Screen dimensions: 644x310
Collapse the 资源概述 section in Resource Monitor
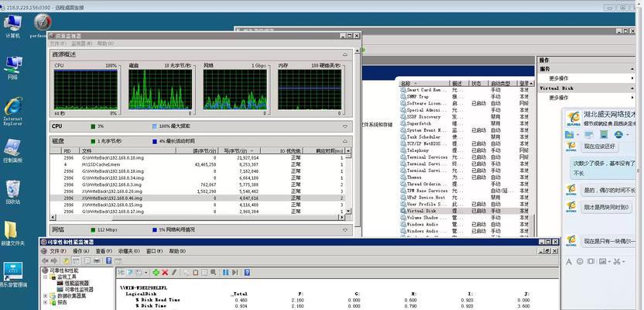[345, 53]
